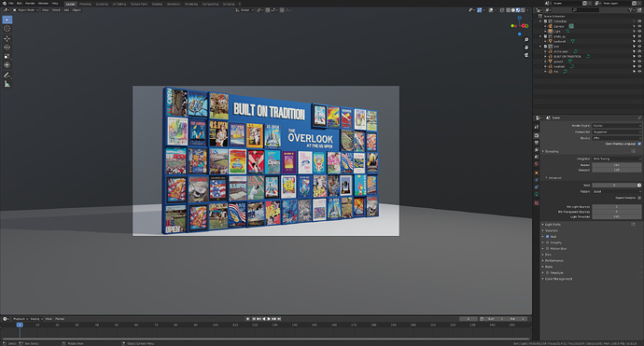Select the Move tool

pos(7,38)
